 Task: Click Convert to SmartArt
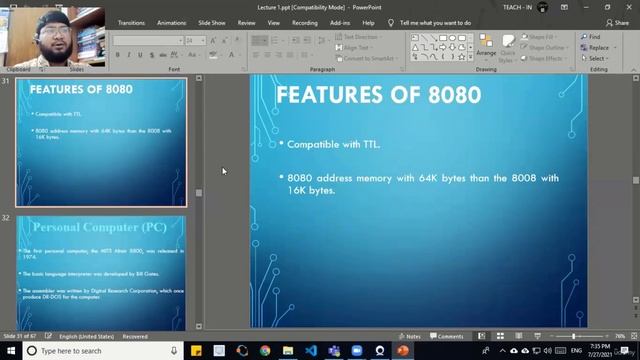(x=366, y=58)
